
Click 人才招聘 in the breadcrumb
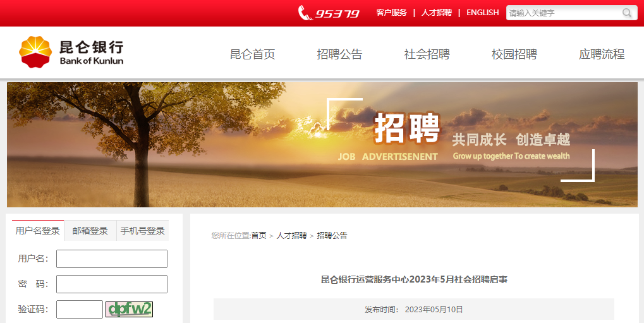tap(291, 236)
